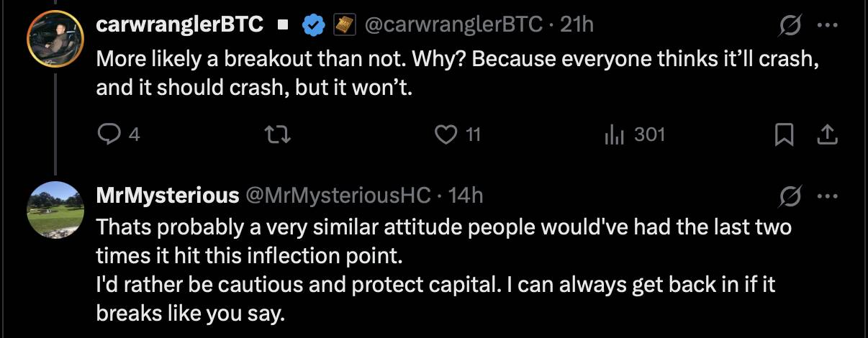The image size is (868, 338).
Task: Click the gold affiliate badge next to verified
Action: [x=343, y=25]
